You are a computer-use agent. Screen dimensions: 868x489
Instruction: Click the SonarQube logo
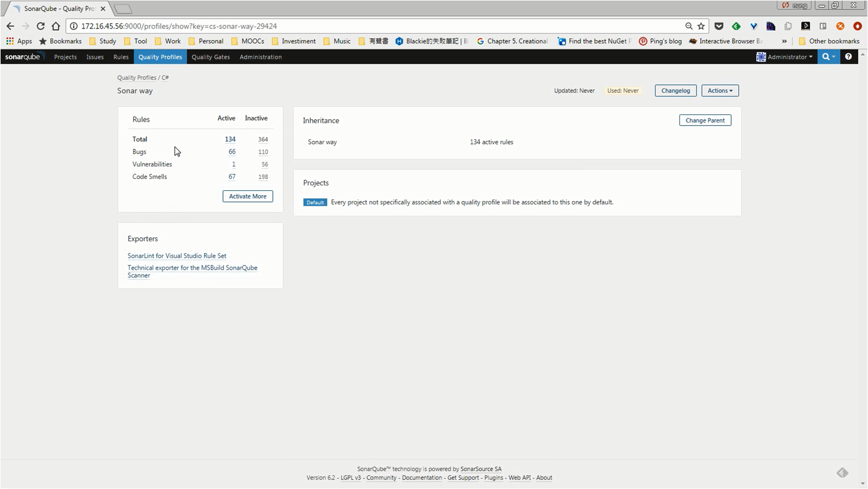24,57
